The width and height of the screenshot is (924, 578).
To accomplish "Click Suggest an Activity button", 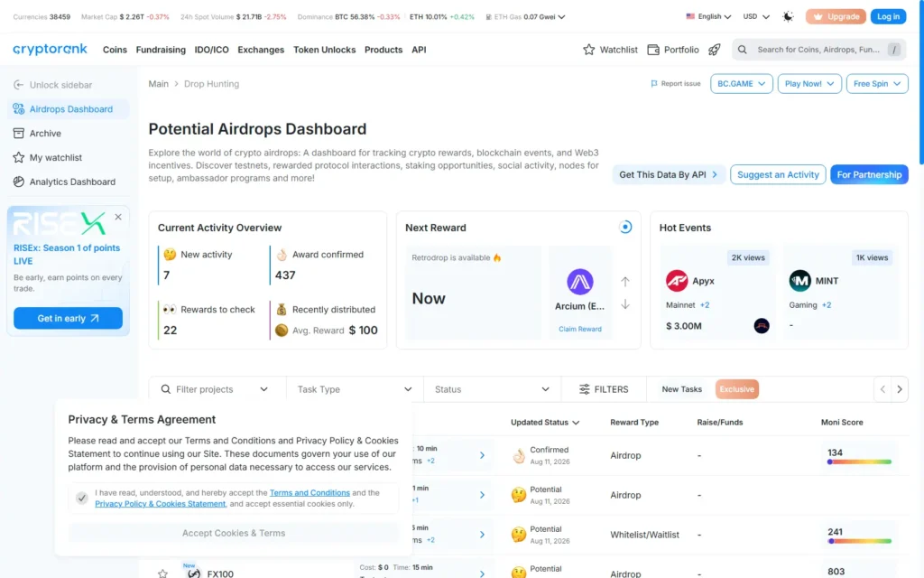I will click(778, 174).
